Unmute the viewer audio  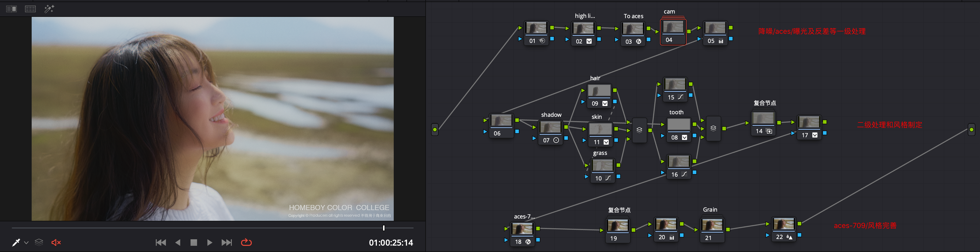(56, 243)
